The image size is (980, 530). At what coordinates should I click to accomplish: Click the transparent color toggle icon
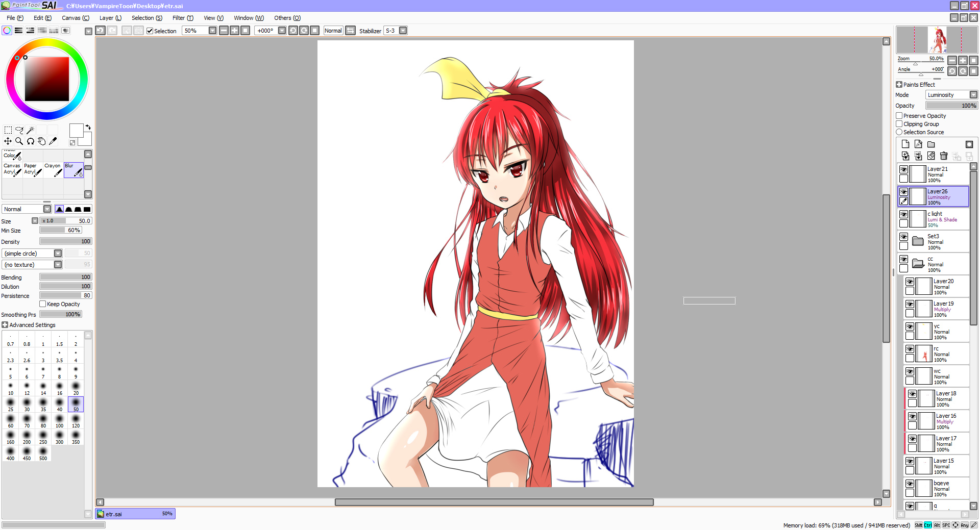pyautogui.click(x=72, y=143)
